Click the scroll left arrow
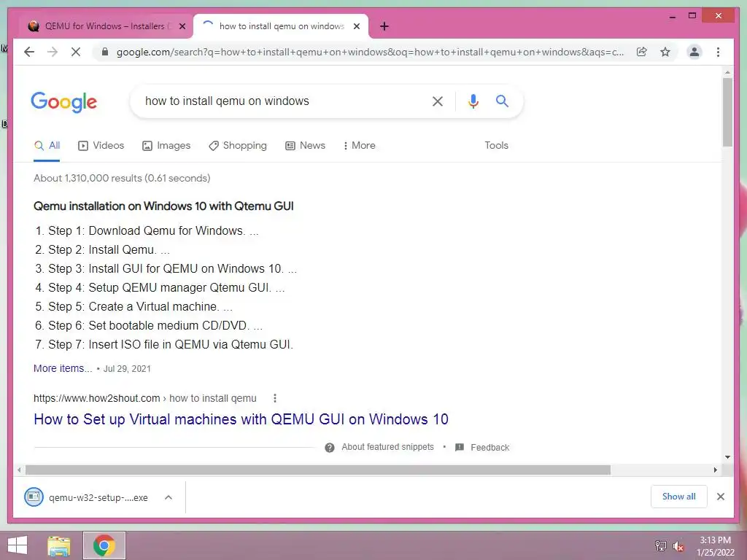Viewport: 747px width, 560px height. pyautogui.click(x=19, y=470)
